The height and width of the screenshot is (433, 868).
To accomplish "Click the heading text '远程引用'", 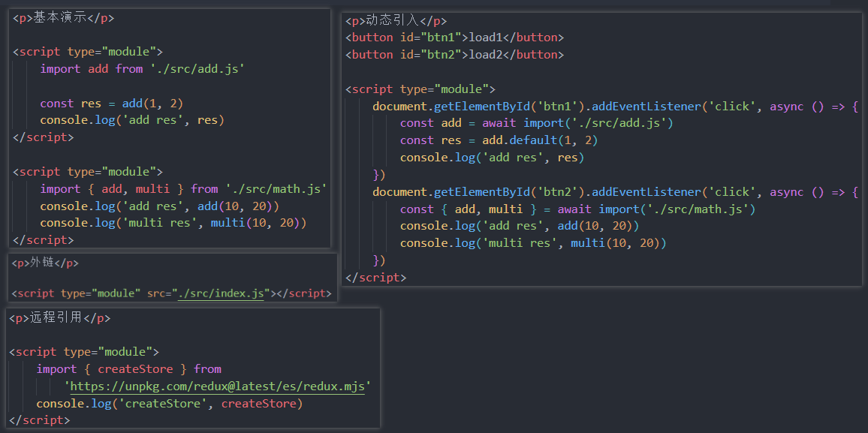I will pos(56,318).
